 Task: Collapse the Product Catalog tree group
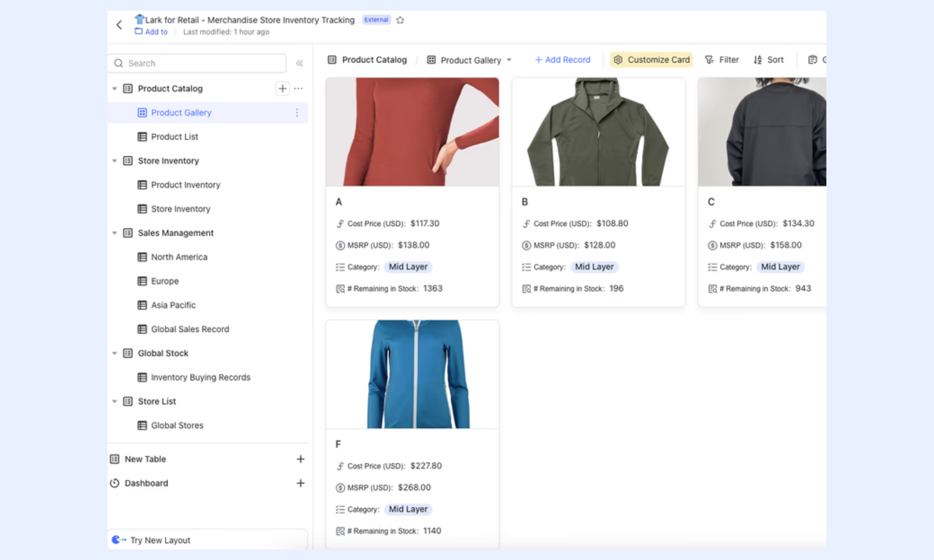pos(114,89)
